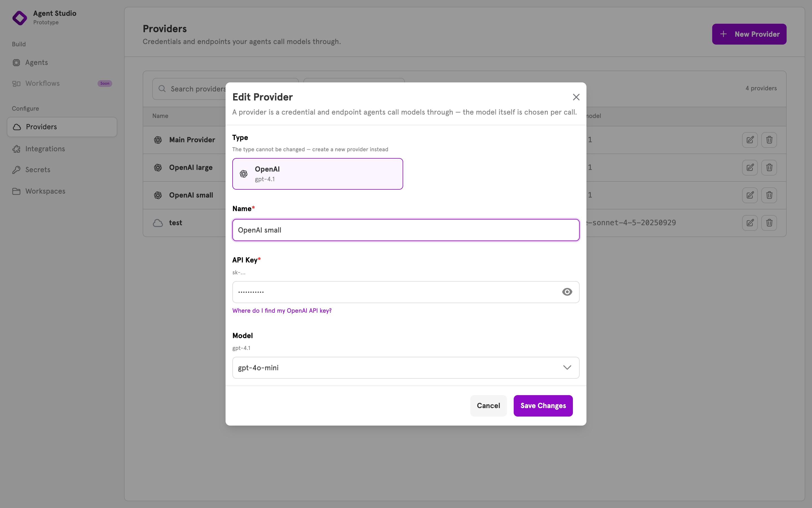812x508 pixels.
Task: Go to Integrations in the sidebar
Action: point(62,149)
